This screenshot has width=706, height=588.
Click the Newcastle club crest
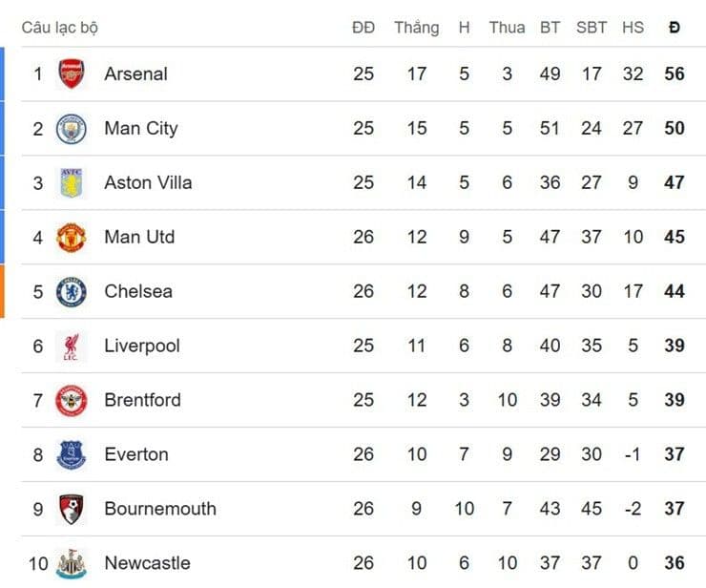click(72, 563)
